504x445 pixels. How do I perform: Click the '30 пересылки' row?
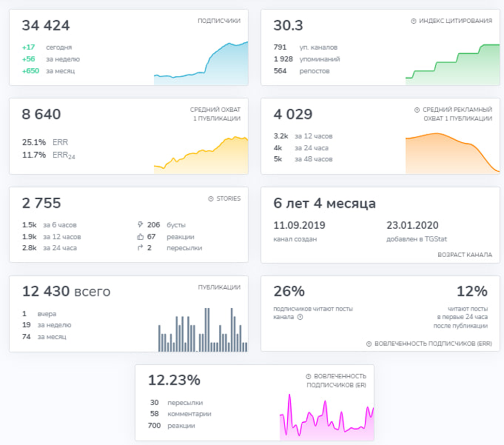point(176,403)
